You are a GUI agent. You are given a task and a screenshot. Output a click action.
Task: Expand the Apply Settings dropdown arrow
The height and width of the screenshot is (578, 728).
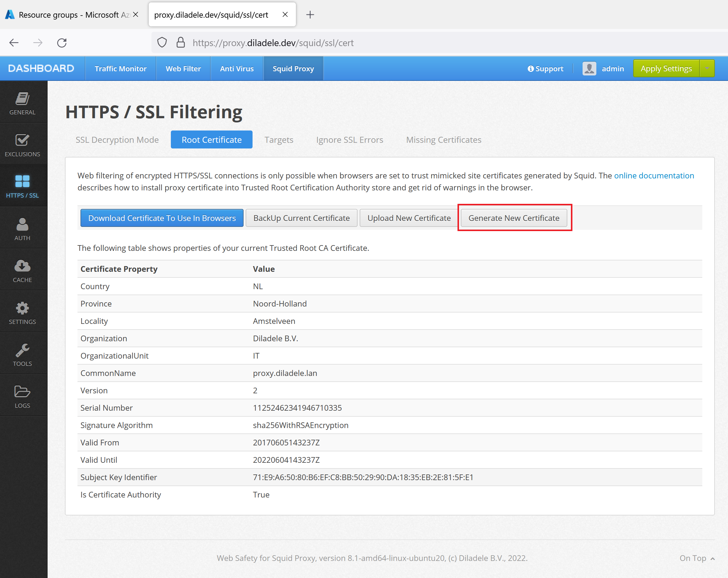(707, 69)
